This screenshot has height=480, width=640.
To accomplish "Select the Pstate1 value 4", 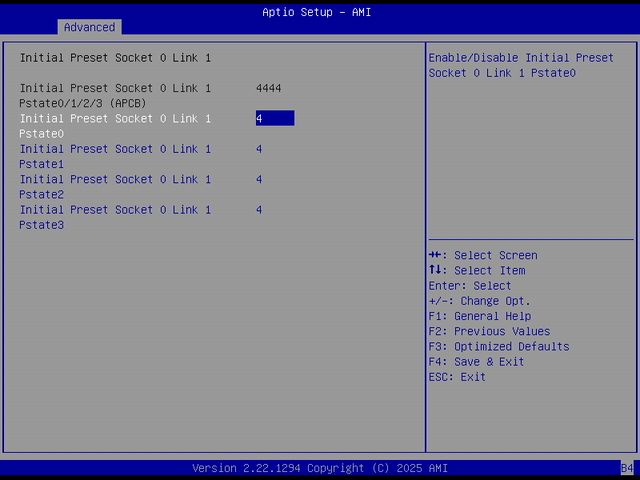I will point(259,149).
